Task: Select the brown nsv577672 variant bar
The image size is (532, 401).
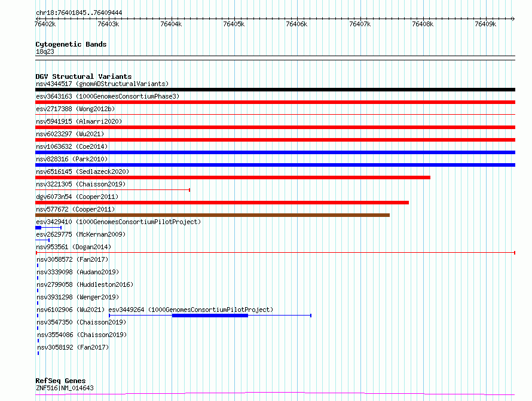Action: 212,215
